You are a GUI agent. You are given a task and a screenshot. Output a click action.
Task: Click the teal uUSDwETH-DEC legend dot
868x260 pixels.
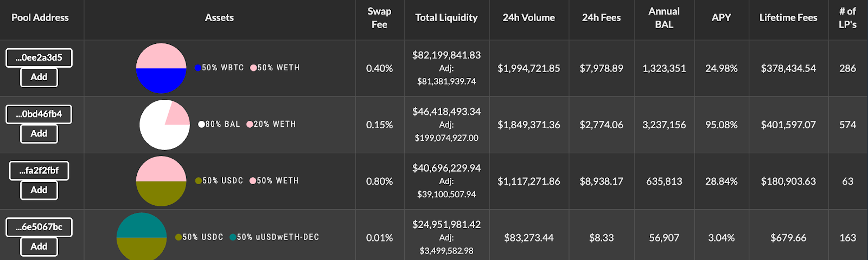233,237
